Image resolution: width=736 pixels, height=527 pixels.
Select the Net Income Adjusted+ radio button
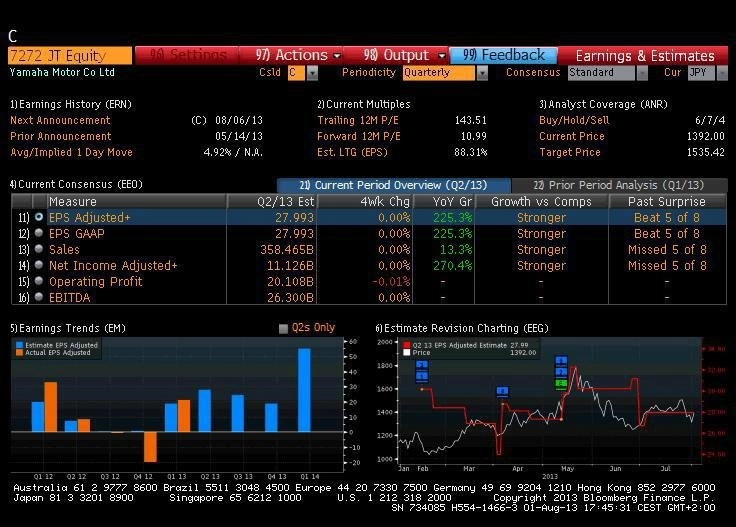pyautogui.click(x=39, y=265)
